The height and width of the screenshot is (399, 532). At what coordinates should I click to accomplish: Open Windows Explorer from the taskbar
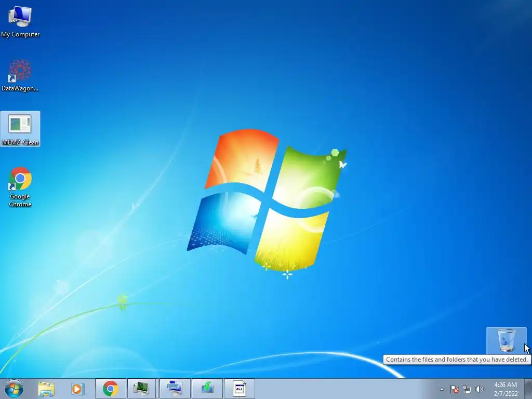[x=46, y=389]
